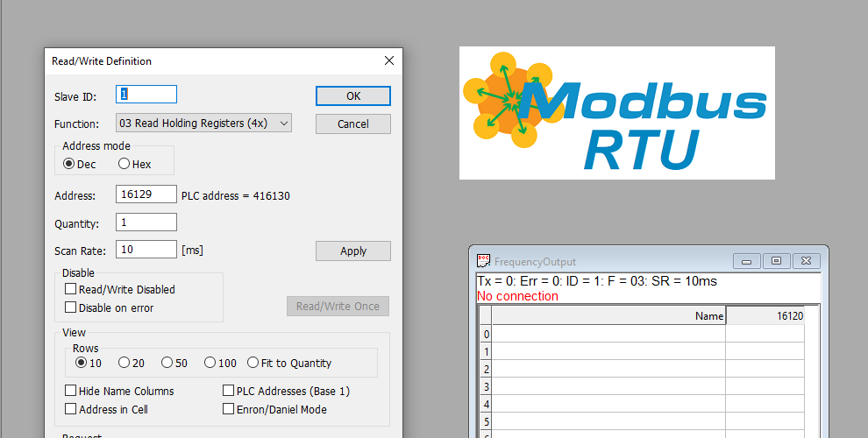
Task: Click the Tx = 0 status line
Action: tap(597, 281)
